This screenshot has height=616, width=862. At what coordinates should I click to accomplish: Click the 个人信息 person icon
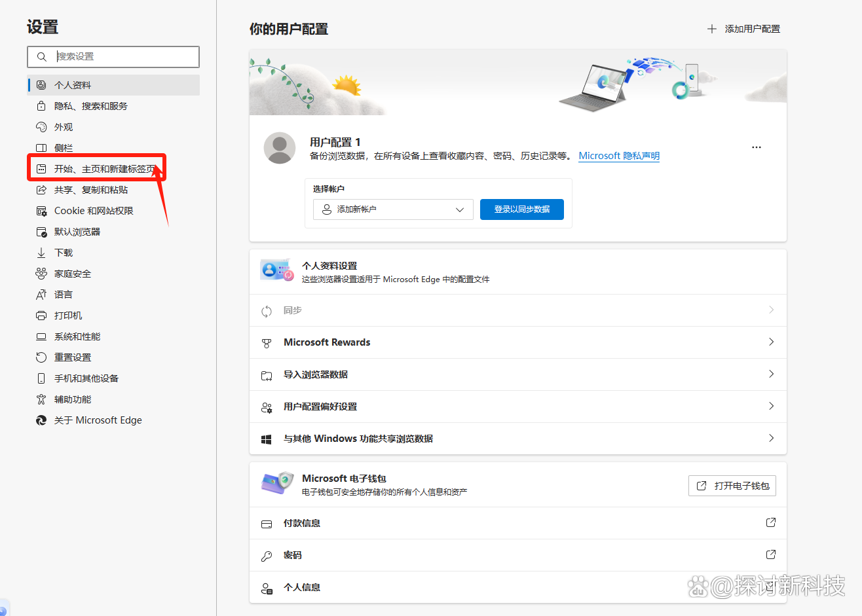tap(267, 588)
